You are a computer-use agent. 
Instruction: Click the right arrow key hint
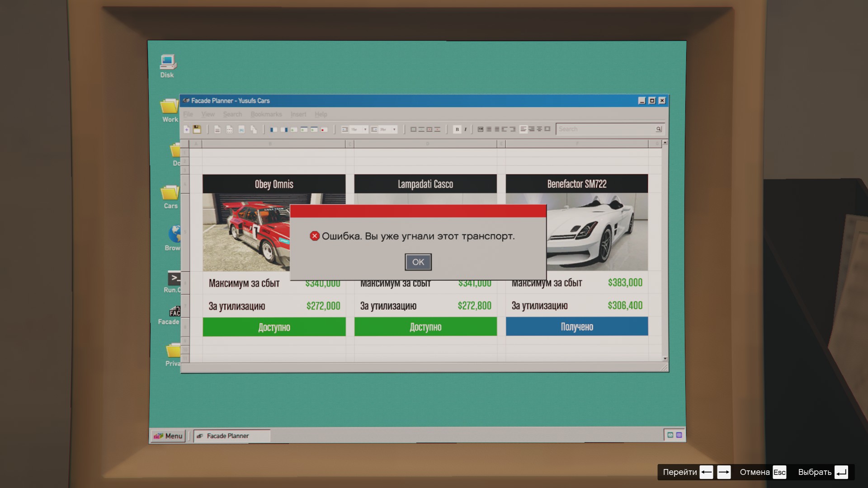point(724,472)
